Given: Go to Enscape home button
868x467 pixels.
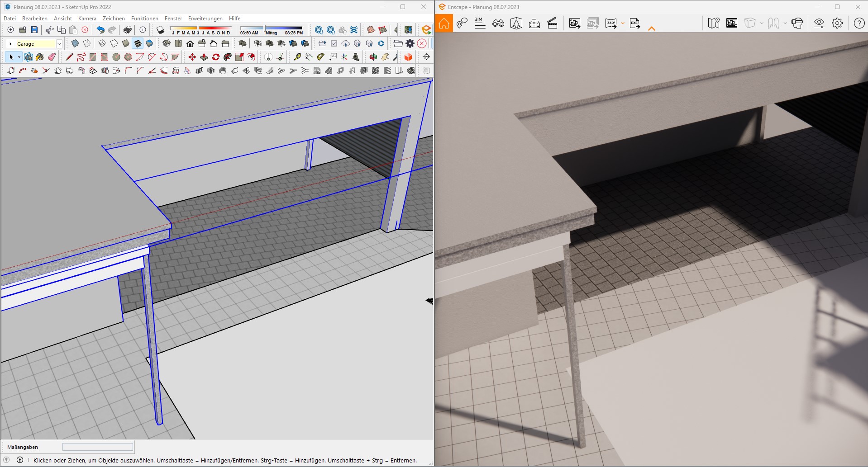Looking at the screenshot, I should tap(444, 23).
